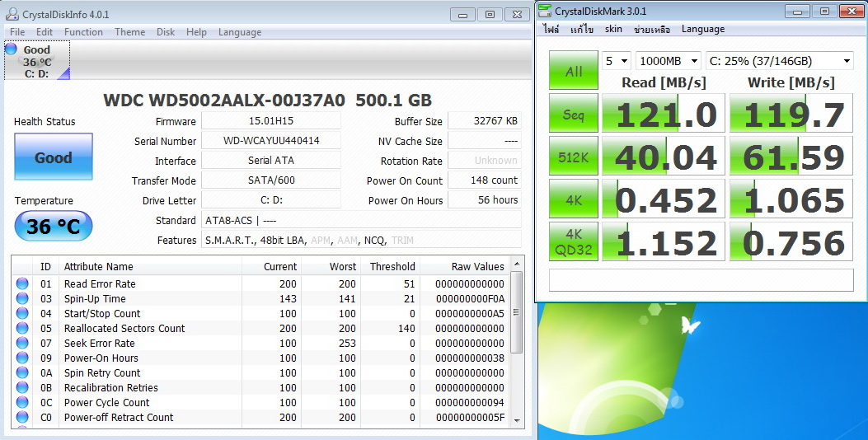Start the 4K benchmark test
The height and width of the screenshot is (440, 868).
point(574,199)
